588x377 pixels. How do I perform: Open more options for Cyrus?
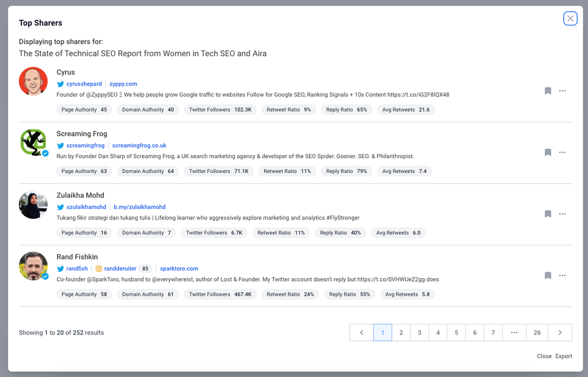[562, 91]
